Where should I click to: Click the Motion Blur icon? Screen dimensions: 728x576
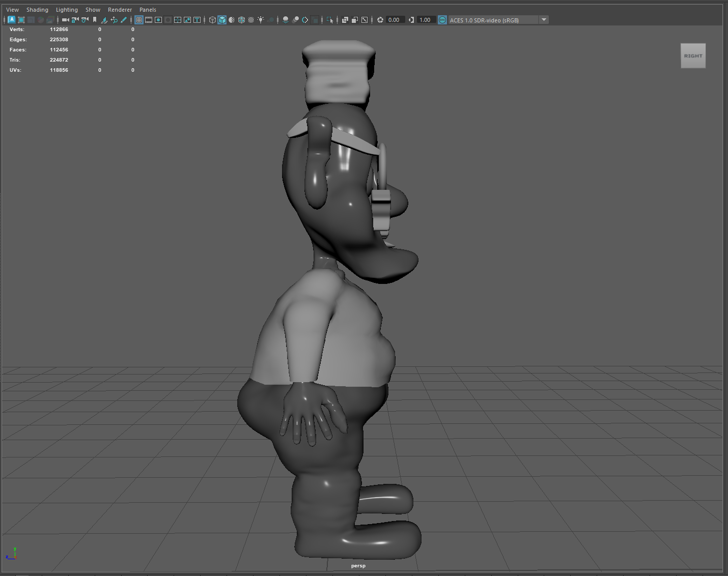295,20
